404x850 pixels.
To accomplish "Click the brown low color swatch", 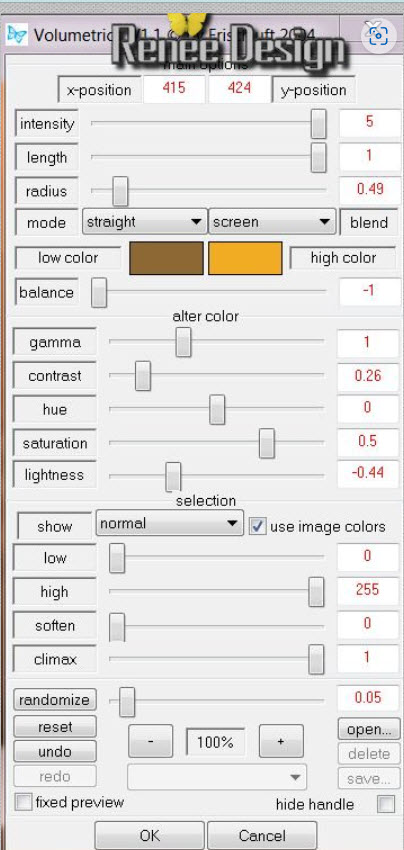I will pos(166,259).
